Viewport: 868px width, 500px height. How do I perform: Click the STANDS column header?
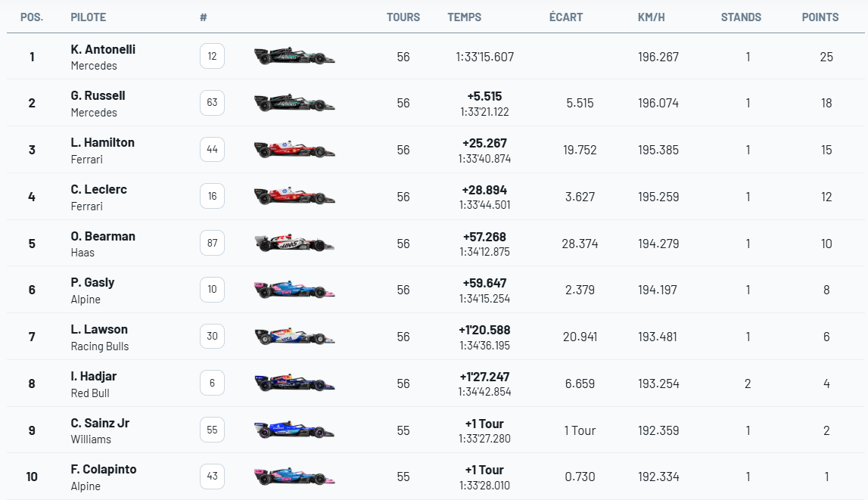coord(741,17)
